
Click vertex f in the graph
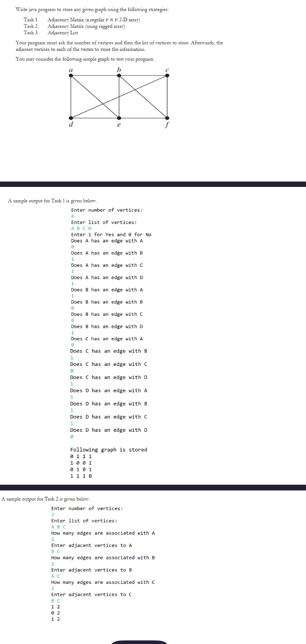point(167,118)
